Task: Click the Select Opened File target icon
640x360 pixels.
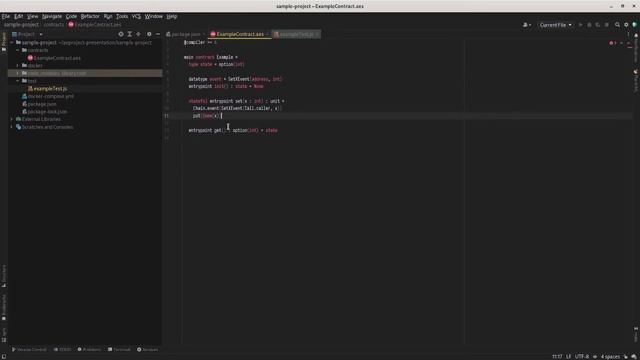Action: pos(121,34)
